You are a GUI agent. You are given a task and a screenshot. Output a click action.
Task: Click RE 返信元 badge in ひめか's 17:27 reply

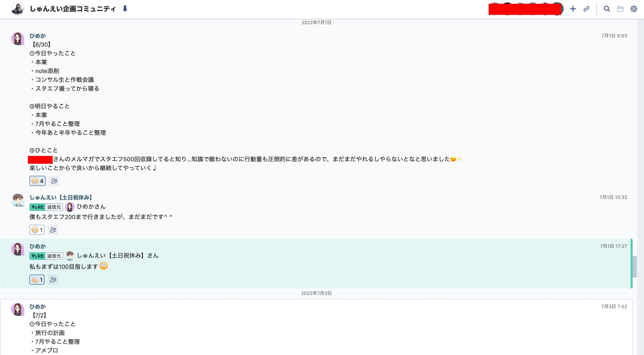(46, 256)
